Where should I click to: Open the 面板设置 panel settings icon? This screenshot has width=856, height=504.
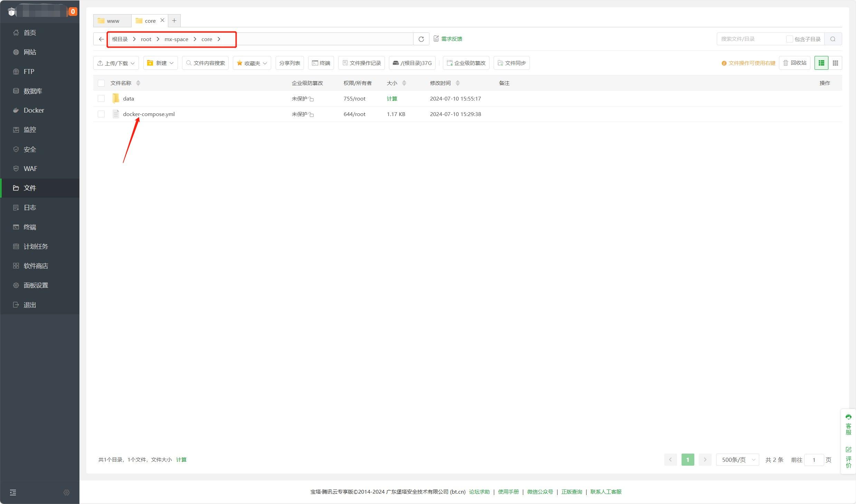(16, 285)
